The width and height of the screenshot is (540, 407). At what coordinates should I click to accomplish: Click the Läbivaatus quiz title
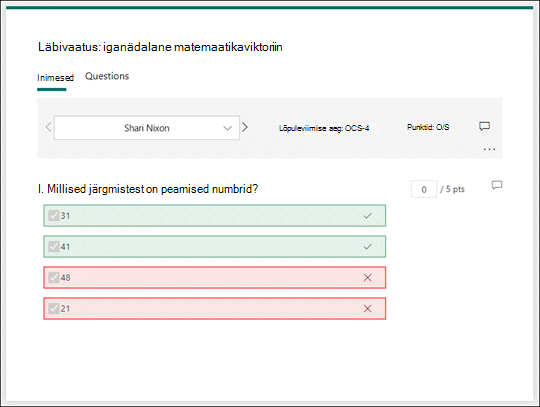pos(160,47)
